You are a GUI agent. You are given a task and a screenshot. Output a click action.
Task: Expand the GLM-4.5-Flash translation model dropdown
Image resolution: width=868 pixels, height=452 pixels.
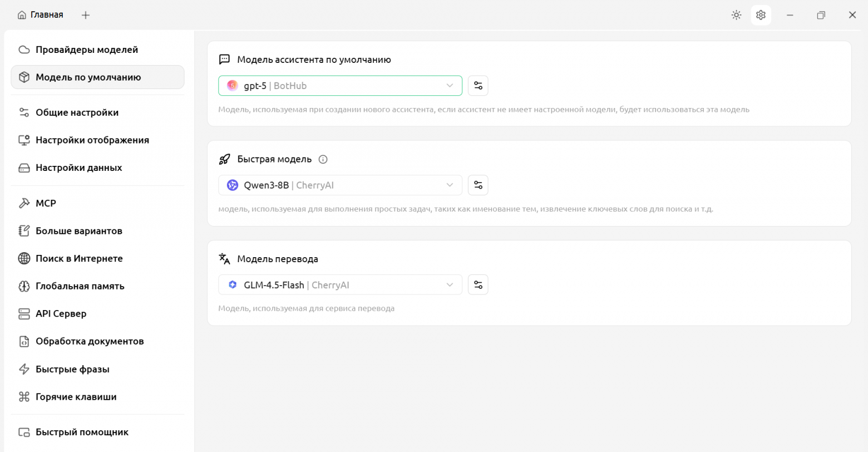tap(340, 285)
